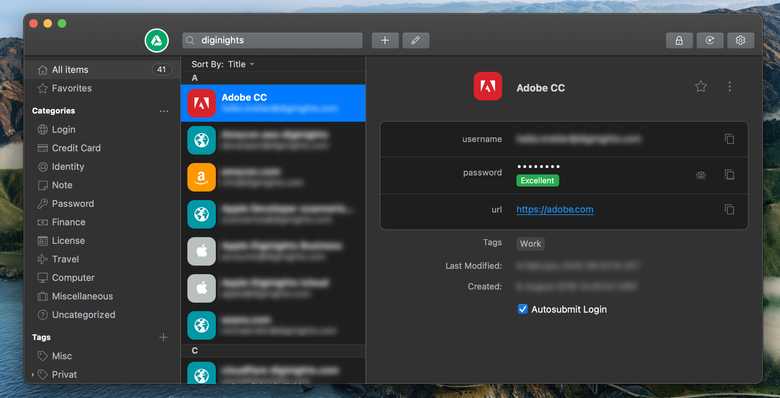Select the Miscellaneous category
780x398 pixels.
(x=102, y=296)
